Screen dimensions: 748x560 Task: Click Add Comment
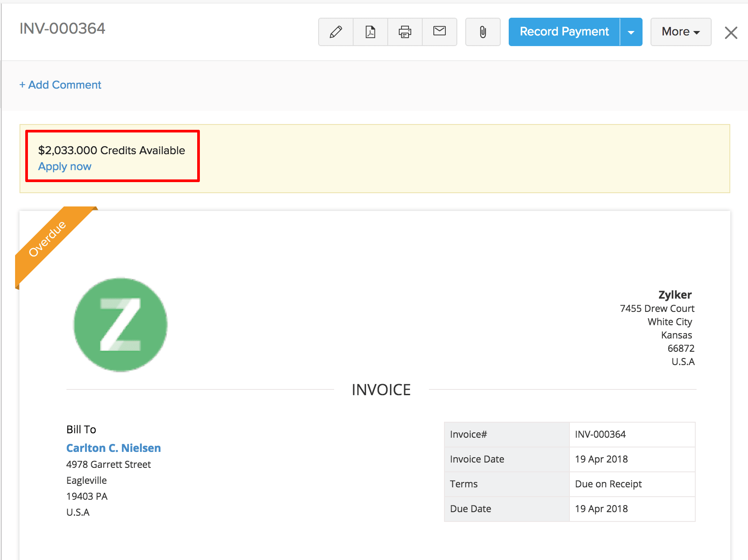click(x=60, y=85)
